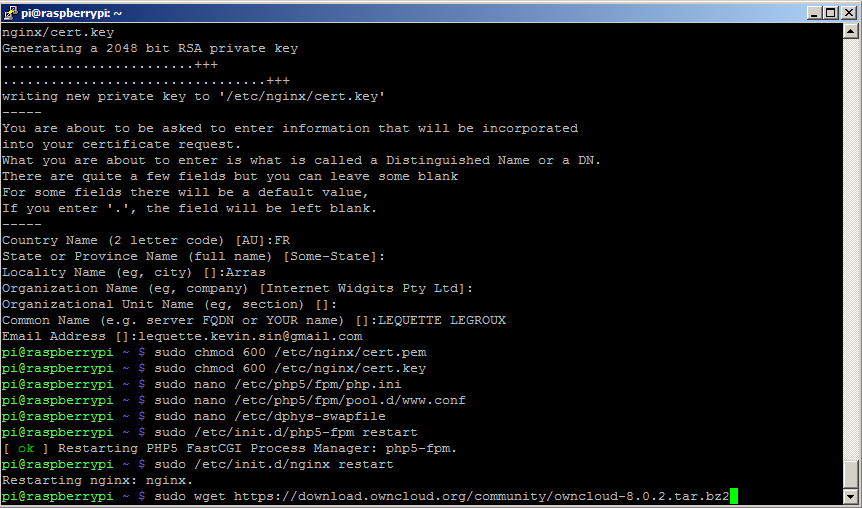
Task: Click the 'sudo chmod 600 /etc/nginx/cert.pem' command
Action: pos(290,352)
